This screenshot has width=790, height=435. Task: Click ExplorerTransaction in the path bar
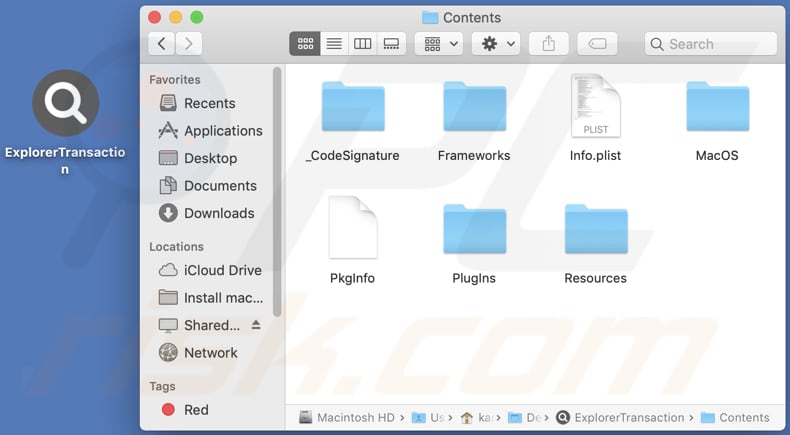tap(620, 417)
